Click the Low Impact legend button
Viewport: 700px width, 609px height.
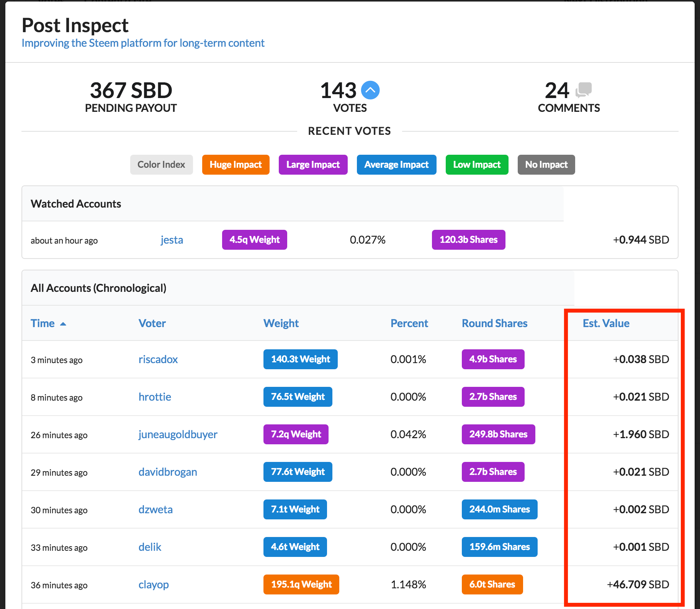(x=477, y=165)
